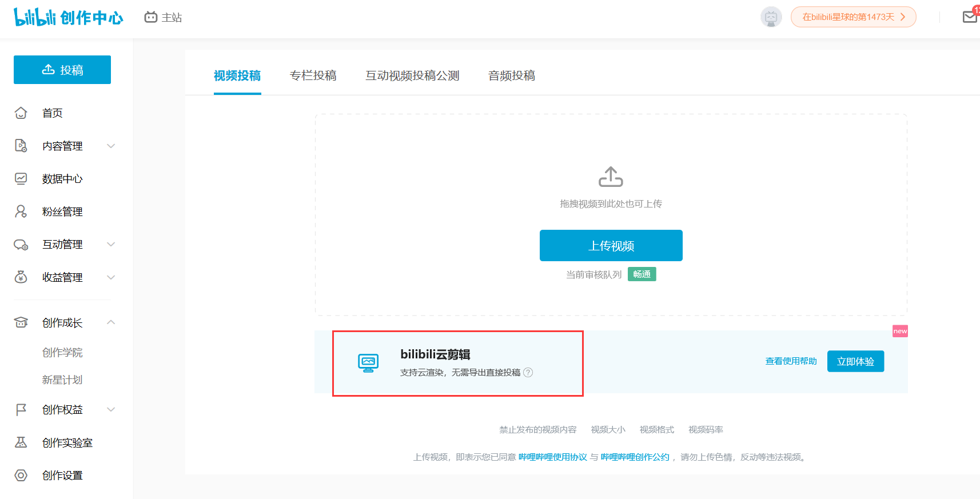The height and width of the screenshot is (499, 980).
Task: Click the 视频码率 link
Action: click(x=706, y=430)
